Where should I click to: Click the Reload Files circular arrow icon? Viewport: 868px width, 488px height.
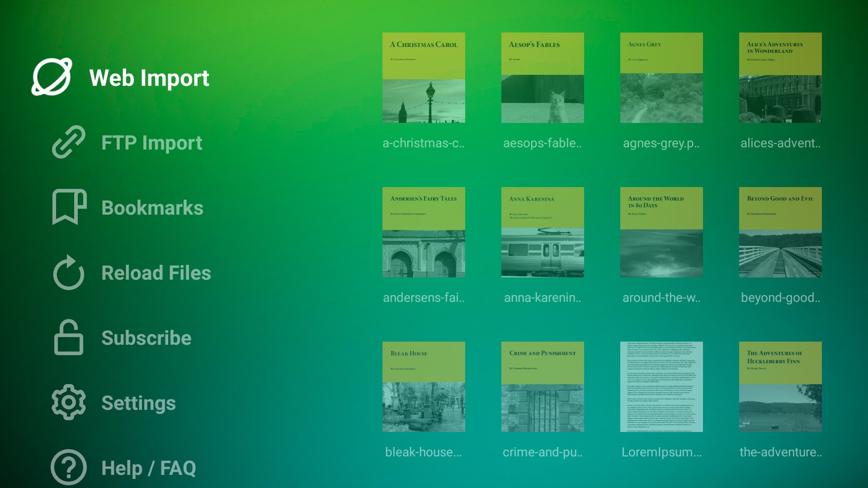click(68, 272)
